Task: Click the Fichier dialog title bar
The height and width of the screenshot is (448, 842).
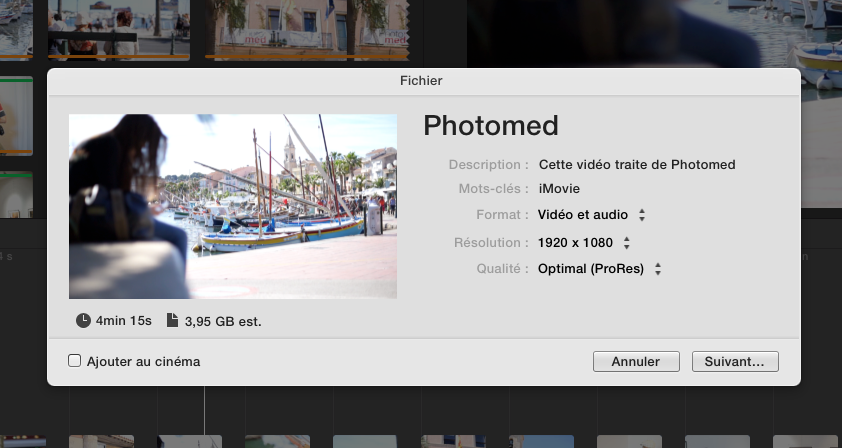Action: coord(423,81)
